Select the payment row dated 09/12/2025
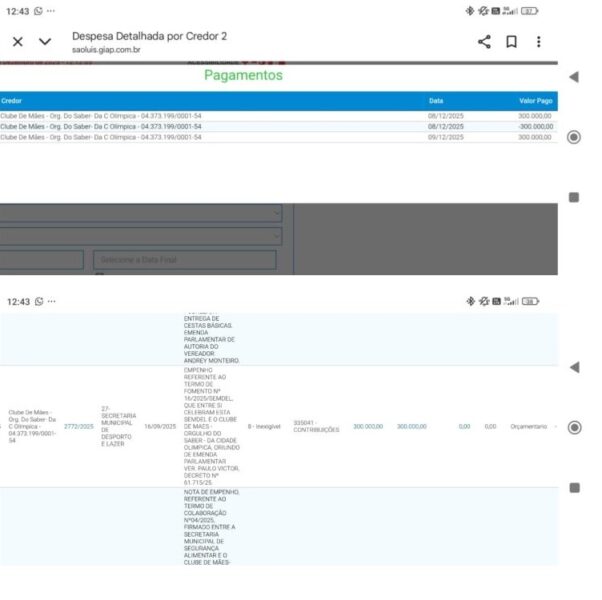 pos(278,137)
